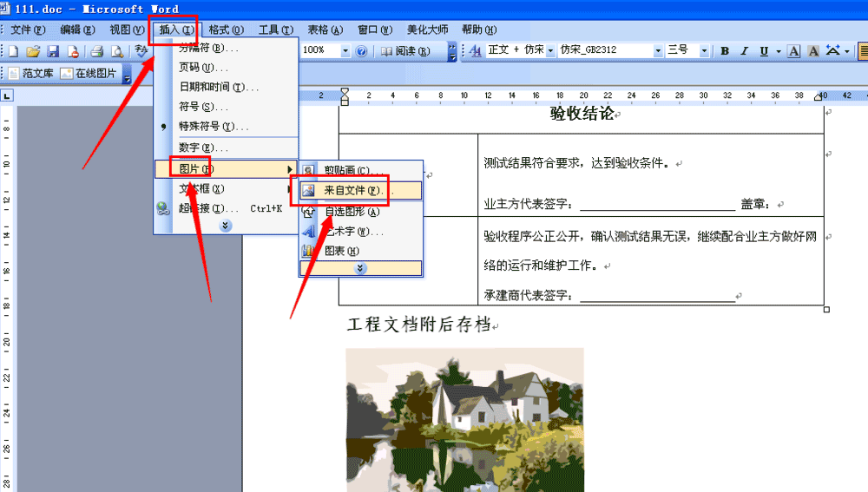Click the heading 工程文档附后存档
This screenshot has height=492, width=868.
click(419, 325)
